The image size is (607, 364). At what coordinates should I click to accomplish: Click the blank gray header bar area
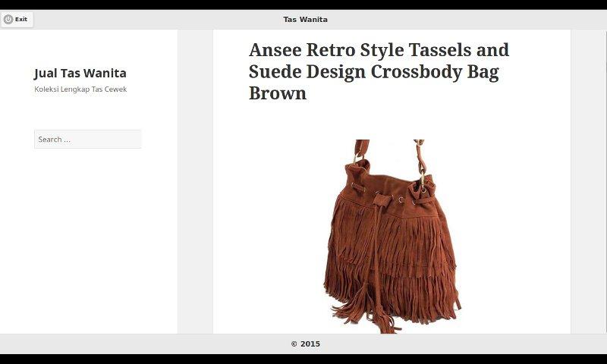[x=464, y=20]
